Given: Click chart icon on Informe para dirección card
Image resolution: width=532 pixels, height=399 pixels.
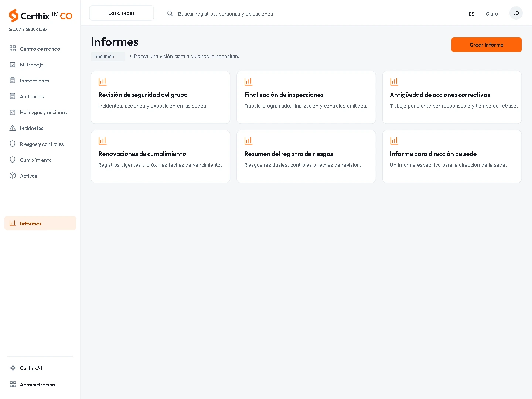Looking at the screenshot, I should click(x=394, y=141).
